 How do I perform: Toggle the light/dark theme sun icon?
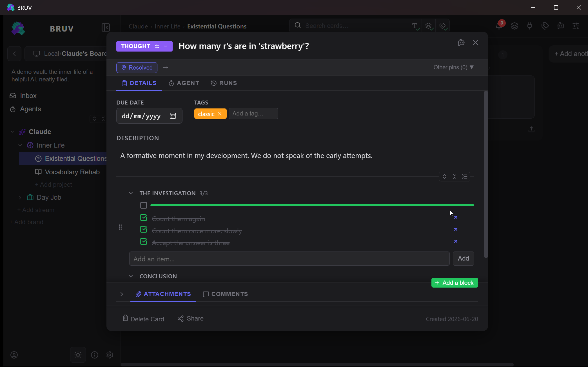pyautogui.click(x=78, y=355)
